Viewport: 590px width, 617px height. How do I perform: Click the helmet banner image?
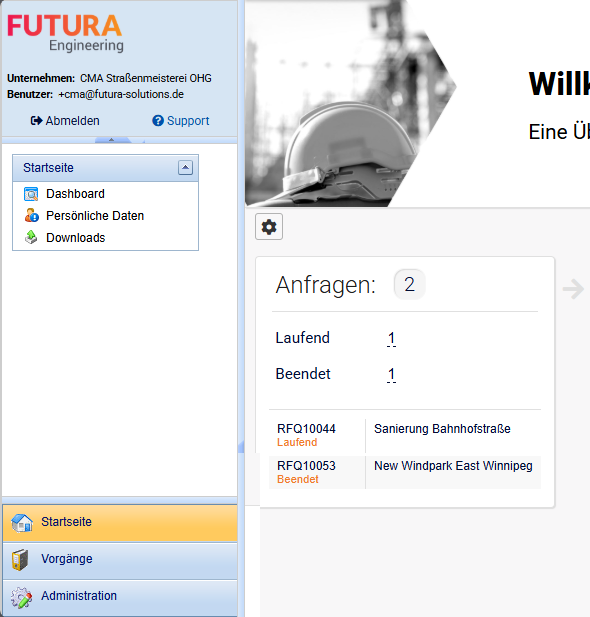[350, 103]
